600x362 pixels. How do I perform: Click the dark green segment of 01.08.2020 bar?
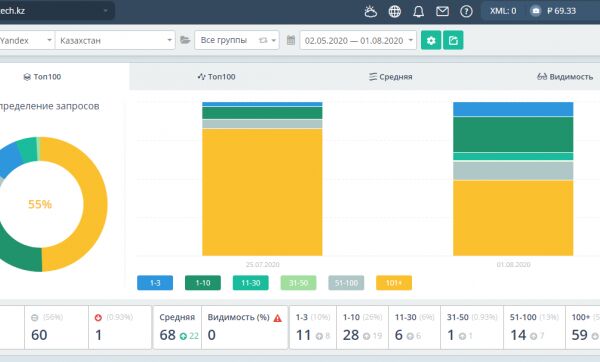coord(513,134)
